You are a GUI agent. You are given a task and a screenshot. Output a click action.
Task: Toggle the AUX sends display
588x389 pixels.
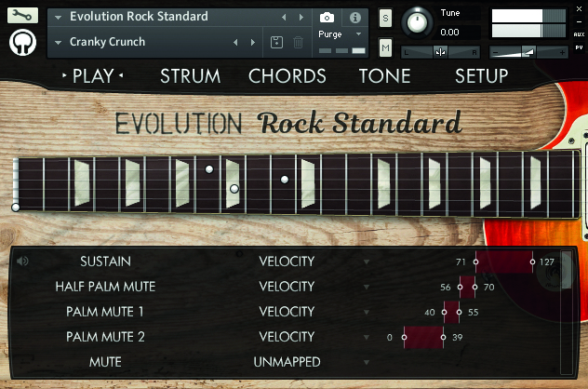coord(579,34)
